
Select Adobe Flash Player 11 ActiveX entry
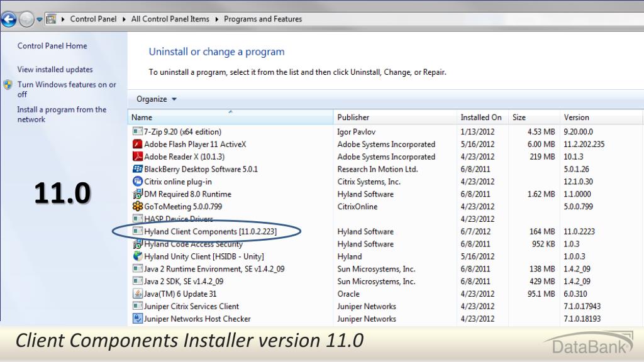pos(195,144)
